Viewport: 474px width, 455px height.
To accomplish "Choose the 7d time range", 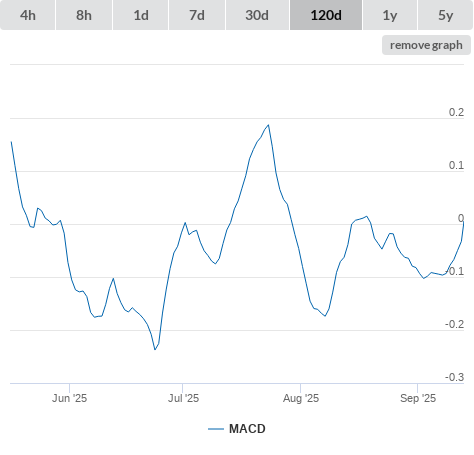I will click(197, 15).
